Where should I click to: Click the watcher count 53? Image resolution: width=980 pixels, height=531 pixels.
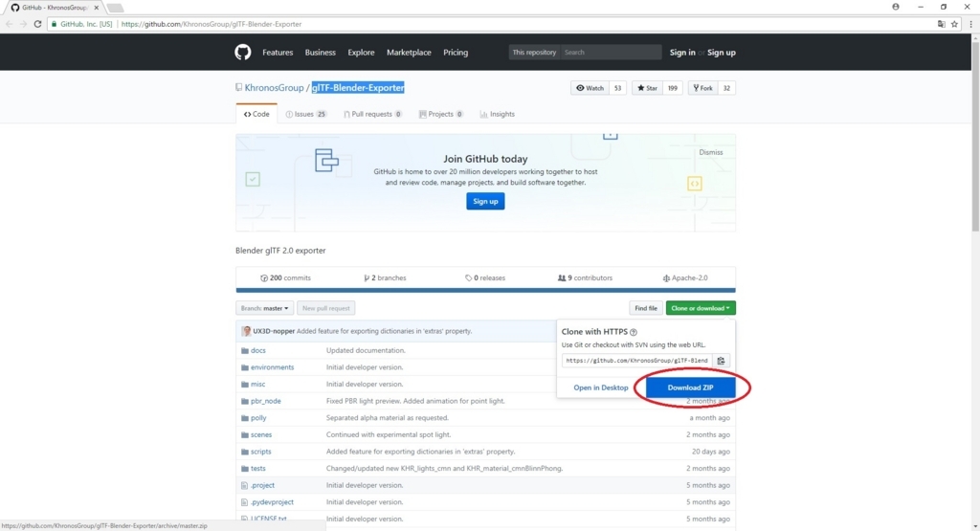click(x=617, y=88)
